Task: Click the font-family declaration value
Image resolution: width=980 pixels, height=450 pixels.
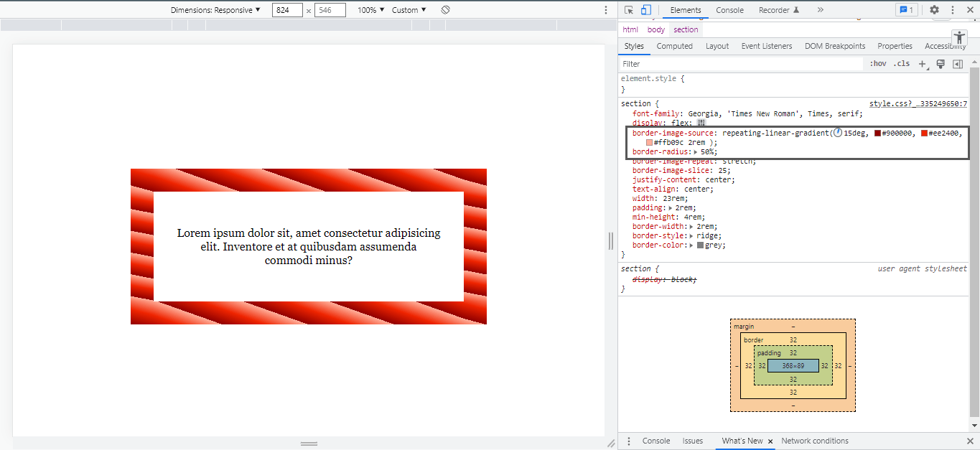Action: [x=774, y=113]
